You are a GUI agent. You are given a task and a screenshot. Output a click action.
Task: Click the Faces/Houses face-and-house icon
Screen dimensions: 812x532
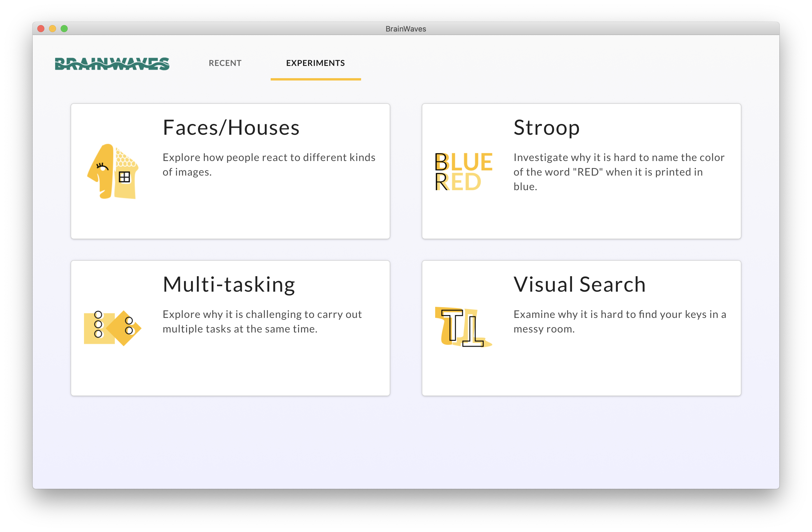tap(113, 171)
